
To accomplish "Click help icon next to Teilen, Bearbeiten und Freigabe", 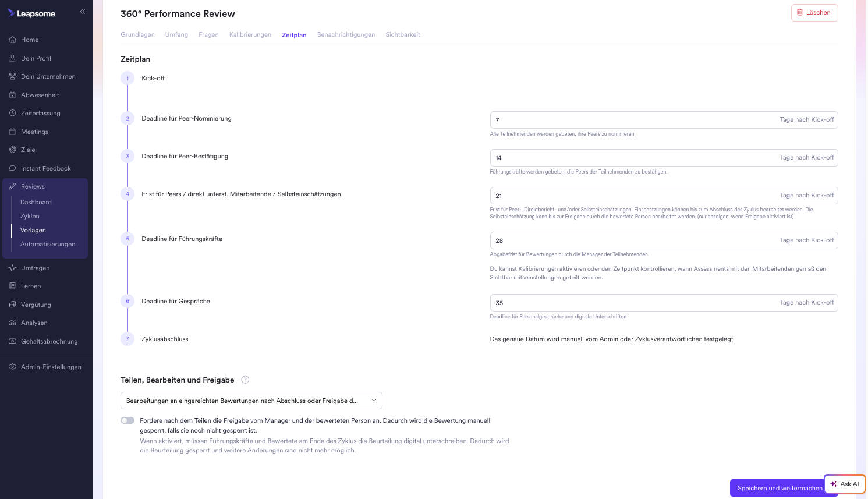I will 245,380.
